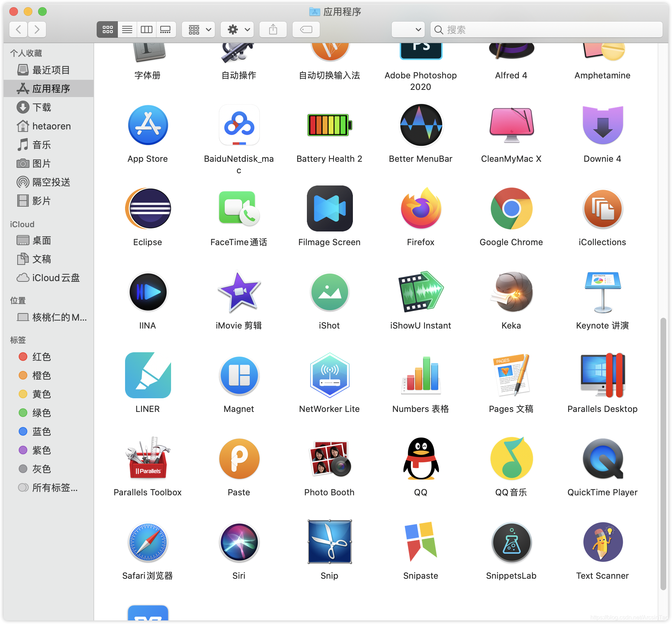The image size is (672, 624).
Task: Open Battery Health 2
Action: (330, 125)
